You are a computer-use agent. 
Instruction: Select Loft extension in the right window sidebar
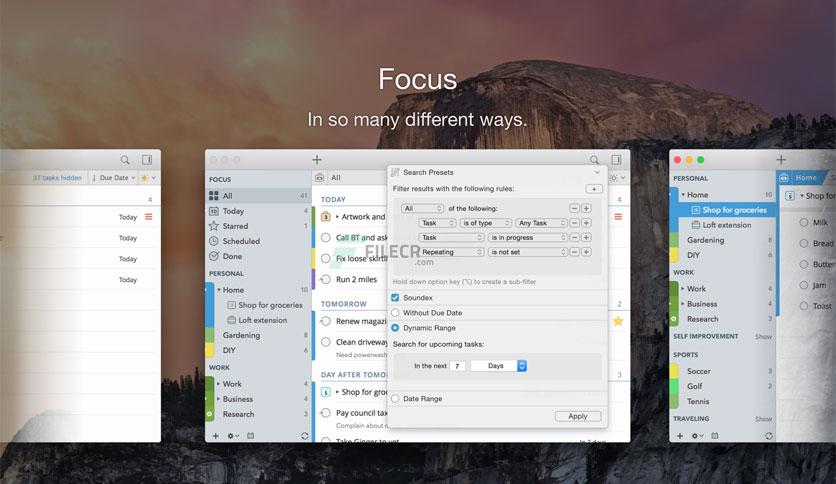point(726,225)
